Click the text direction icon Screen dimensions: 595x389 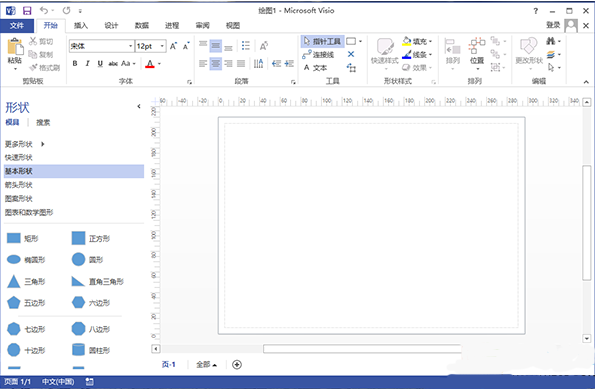(258, 63)
